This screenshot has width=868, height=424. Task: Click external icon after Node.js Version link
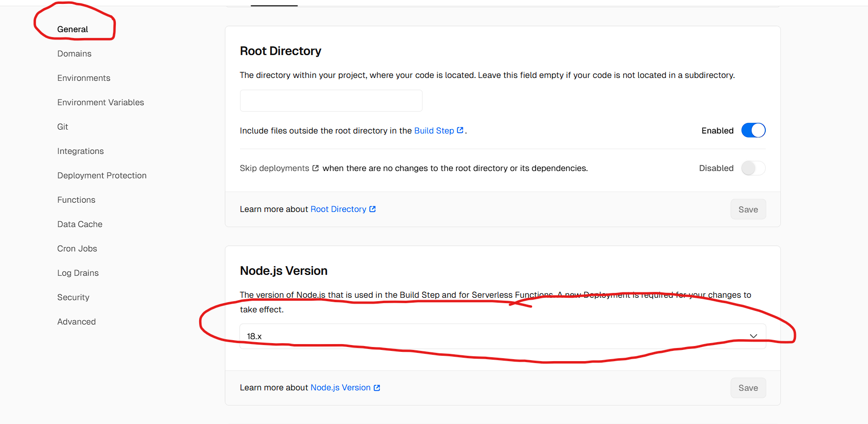(377, 388)
